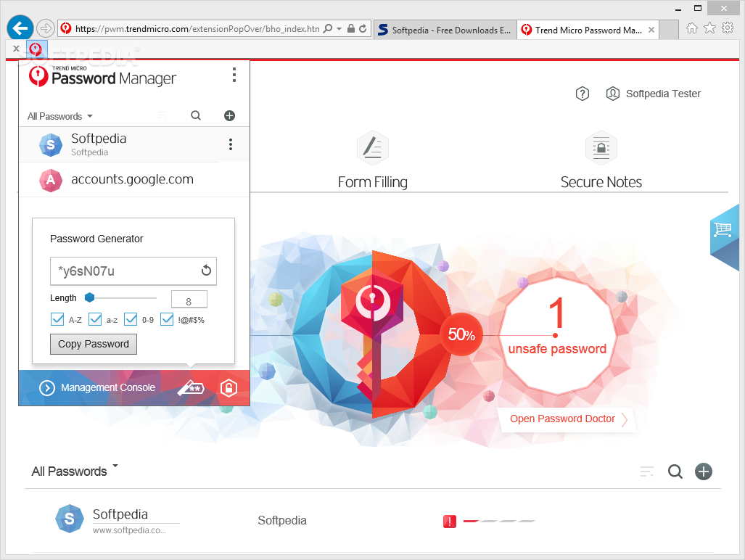Click the Form Filling icon

coord(373,148)
